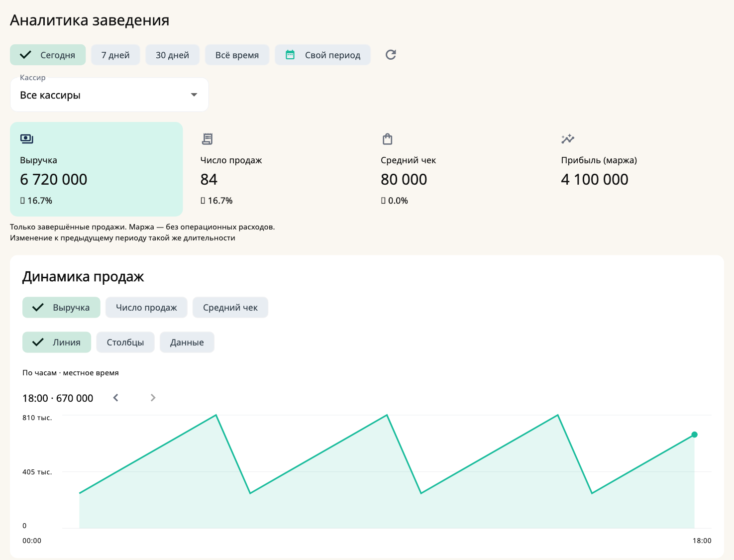Click the Прибыль (маржа) sparkline icon
The width and height of the screenshot is (734, 560).
(568, 139)
